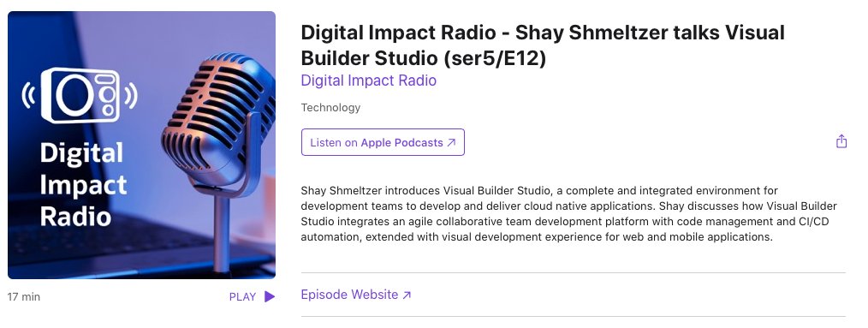Click Listen on Apple Podcasts button
868x328 pixels.
click(x=383, y=142)
